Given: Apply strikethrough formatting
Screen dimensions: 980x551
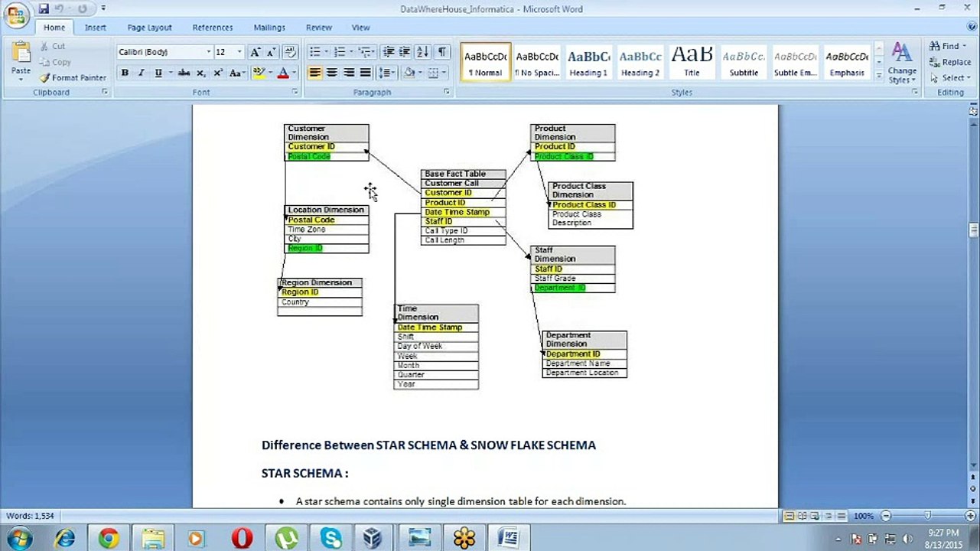Looking at the screenshot, I should point(184,73).
